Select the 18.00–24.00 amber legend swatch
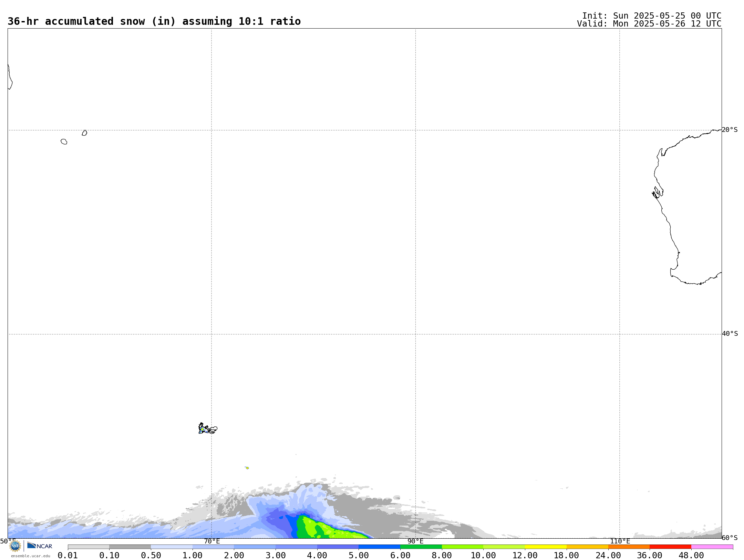The height and width of the screenshot is (560, 744). click(x=587, y=547)
